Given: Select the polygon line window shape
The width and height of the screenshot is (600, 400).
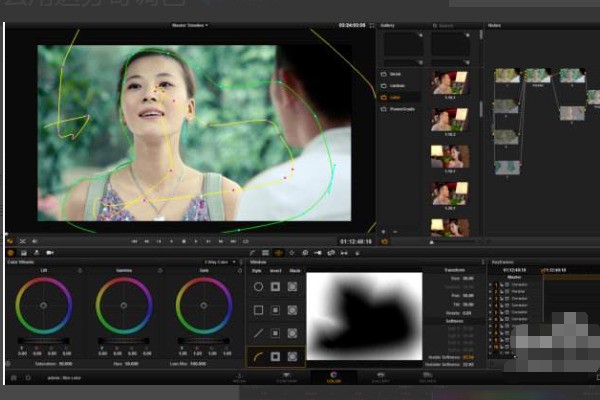Looking at the screenshot, I should point(258,333).
